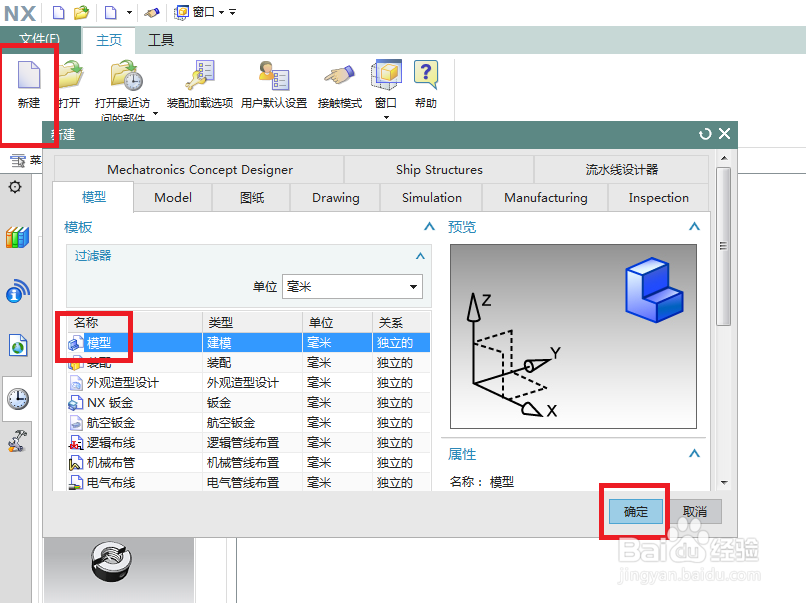
Task: Select the Ship Structures tab
Action: [x=439, y=170]
